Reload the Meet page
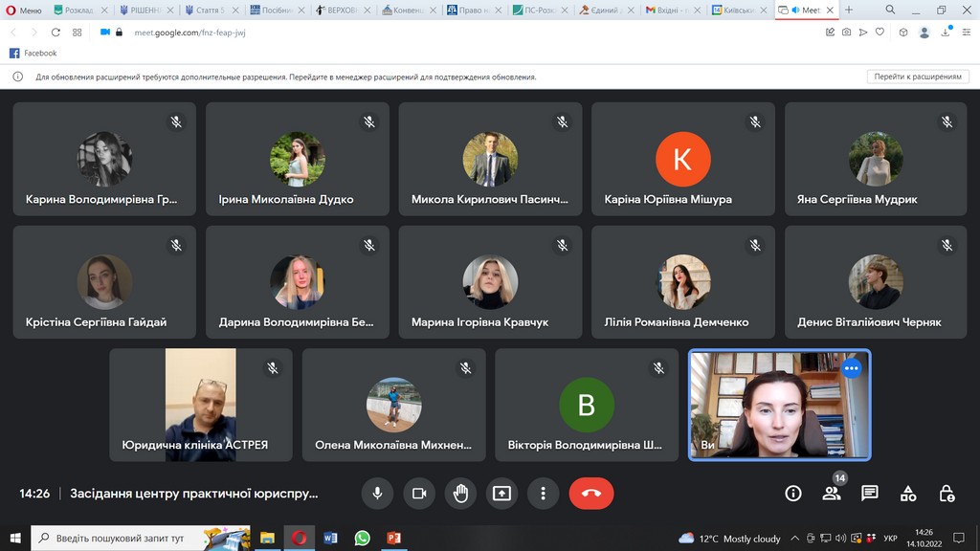980x551 pixels. point(54,32)
